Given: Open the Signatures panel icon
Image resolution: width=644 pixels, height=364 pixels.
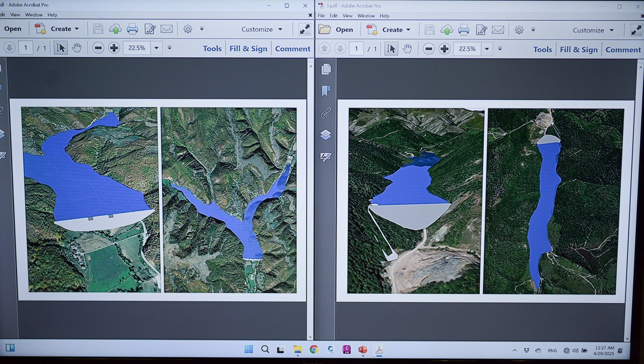Looking at the screenshot, I should coord(326,157).
